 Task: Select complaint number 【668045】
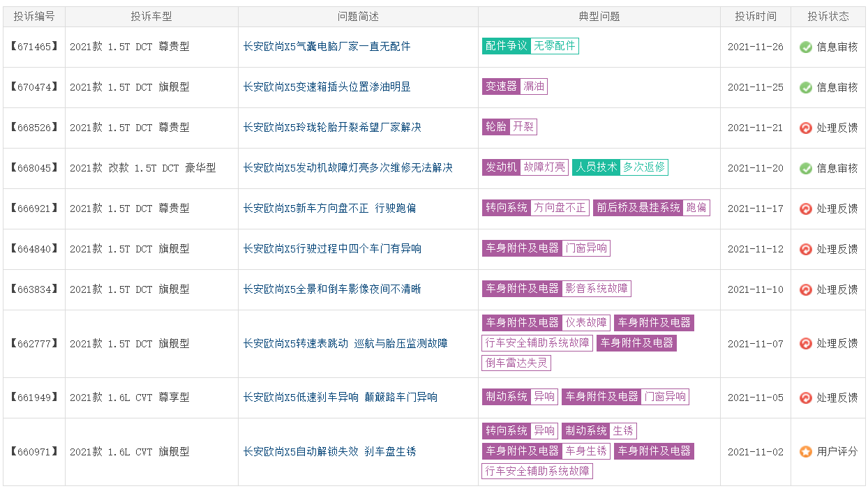coord(34,168)
